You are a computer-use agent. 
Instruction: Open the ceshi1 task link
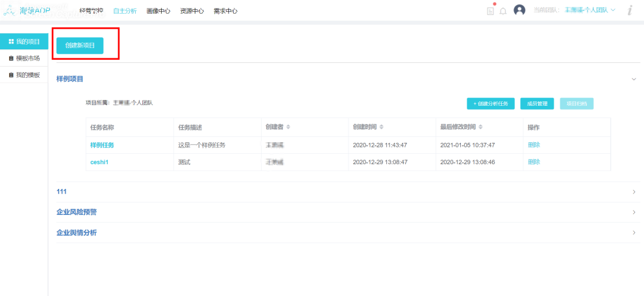tap(99, 162)
